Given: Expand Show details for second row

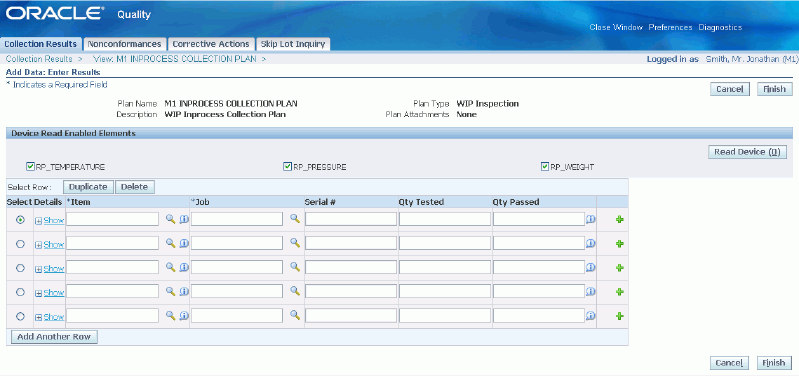Looking at the screenshot, I should point(49,245).
